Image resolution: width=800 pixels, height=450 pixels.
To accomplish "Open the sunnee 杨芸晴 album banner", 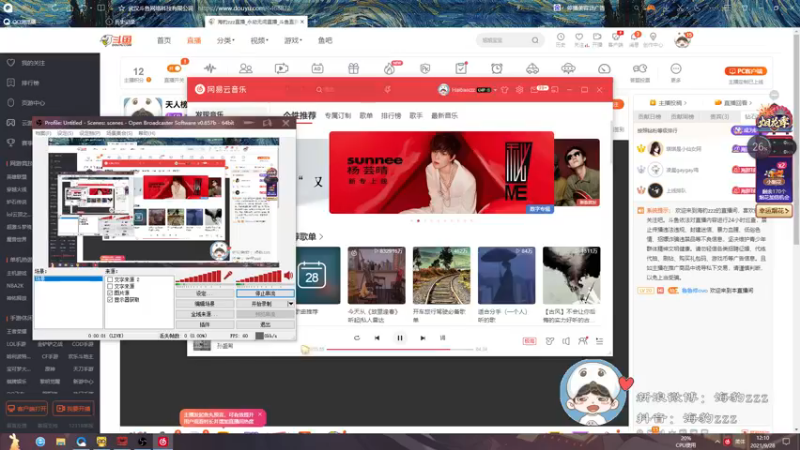I will click(441, 172).
